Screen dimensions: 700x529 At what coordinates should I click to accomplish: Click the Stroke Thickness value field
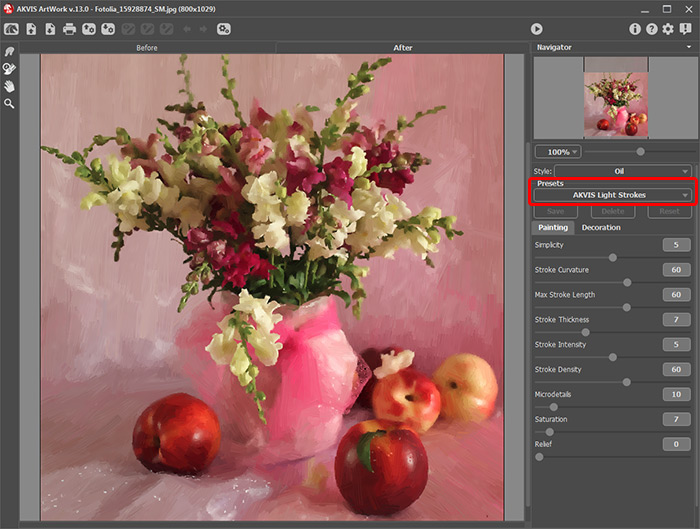point(676,319)
